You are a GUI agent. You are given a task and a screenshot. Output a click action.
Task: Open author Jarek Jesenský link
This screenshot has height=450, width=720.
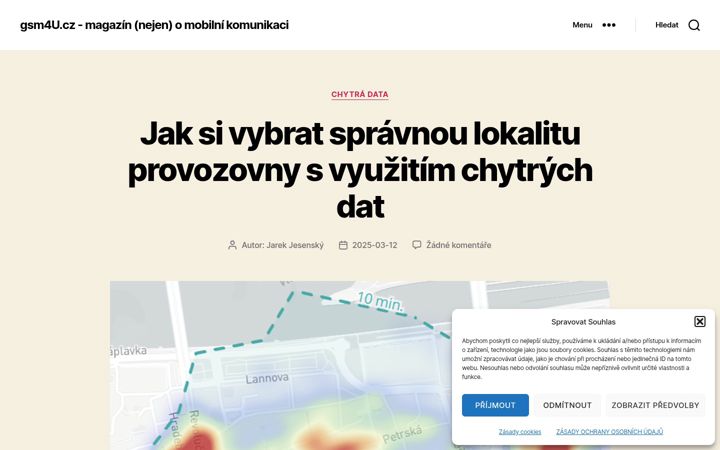[x=295, y=245]
